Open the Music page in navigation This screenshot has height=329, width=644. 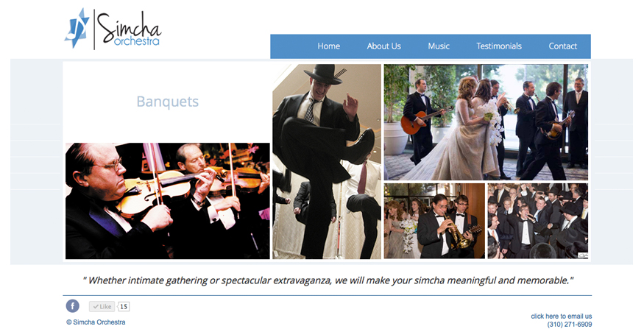(x=439, y=46)
